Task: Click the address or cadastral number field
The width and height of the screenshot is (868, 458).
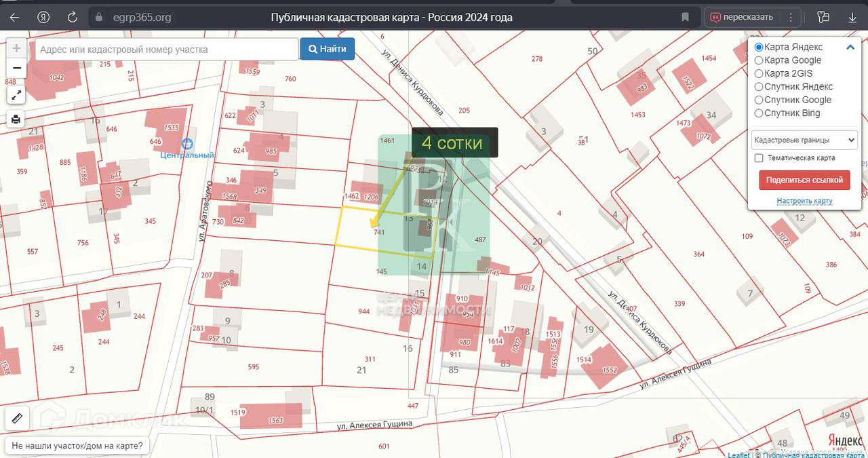Action: [167, 50]
